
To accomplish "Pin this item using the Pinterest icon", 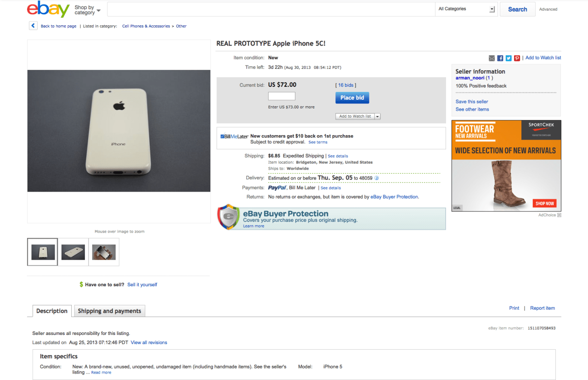I will 517,58.
